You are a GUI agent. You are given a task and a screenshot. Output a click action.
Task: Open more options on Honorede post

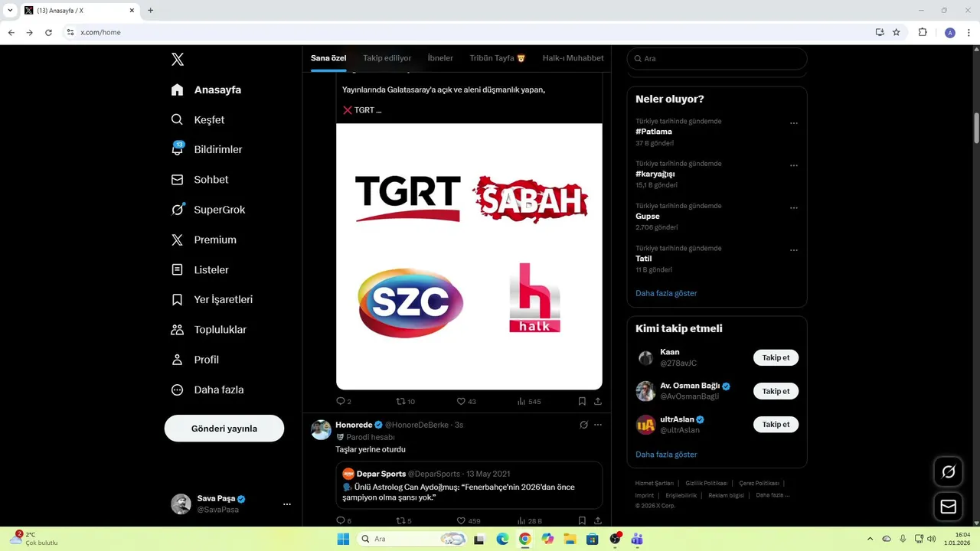pos(598,425)
